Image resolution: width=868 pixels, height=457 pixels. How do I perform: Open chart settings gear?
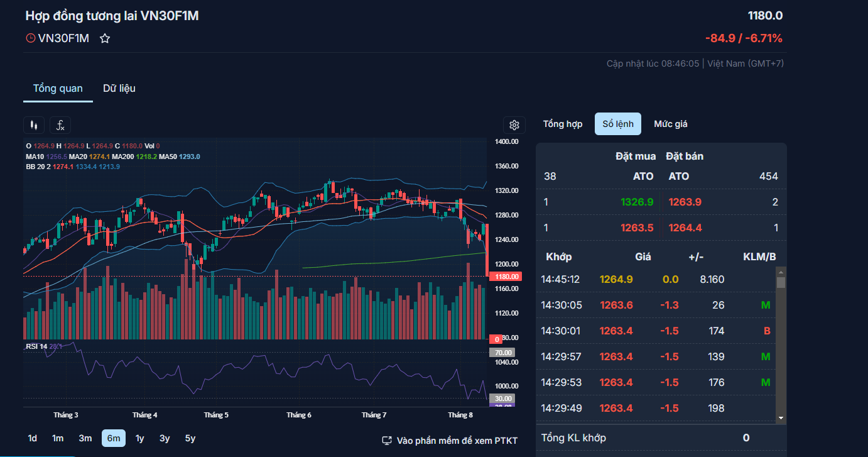click(514, 125)
